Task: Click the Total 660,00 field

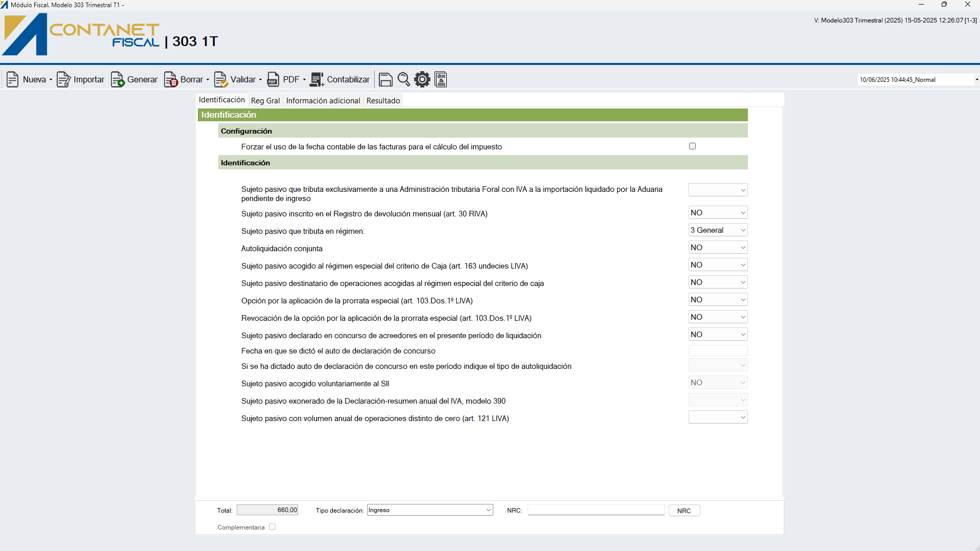Action: (x=267, y=510)
